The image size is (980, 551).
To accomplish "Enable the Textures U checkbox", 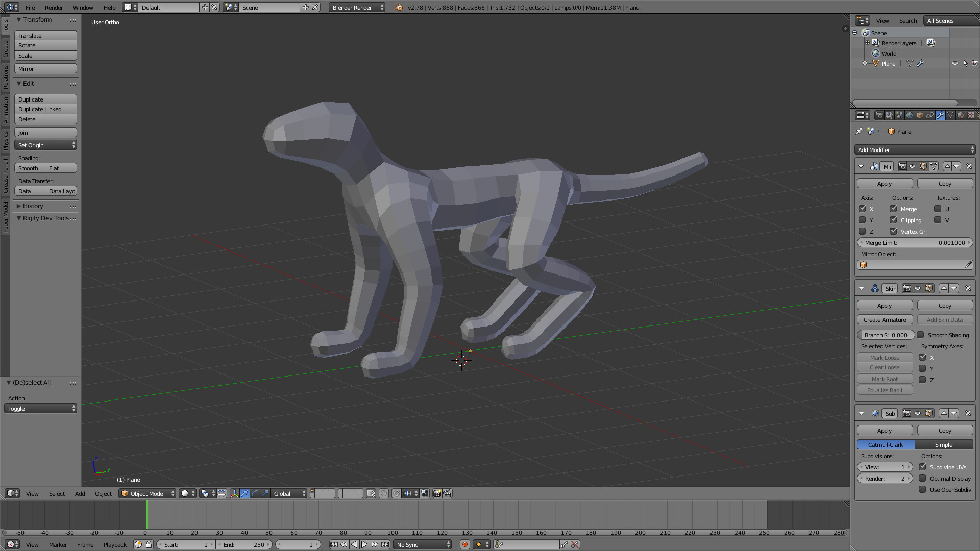I will (x=938, y=209).
